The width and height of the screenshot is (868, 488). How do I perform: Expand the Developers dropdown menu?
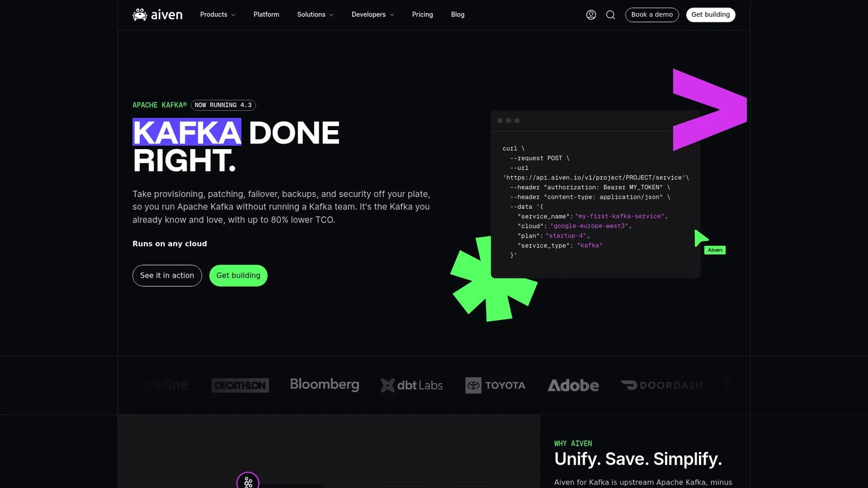373,15
